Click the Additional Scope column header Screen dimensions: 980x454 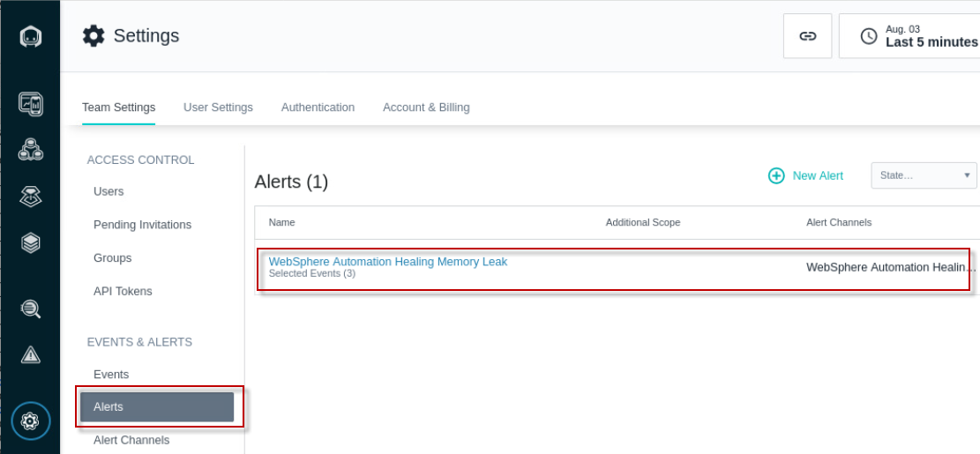(642, 222)
